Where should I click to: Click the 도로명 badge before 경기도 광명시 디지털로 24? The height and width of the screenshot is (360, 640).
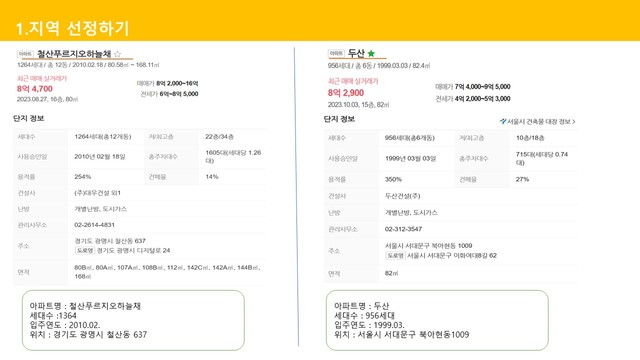tap(85, 251)
